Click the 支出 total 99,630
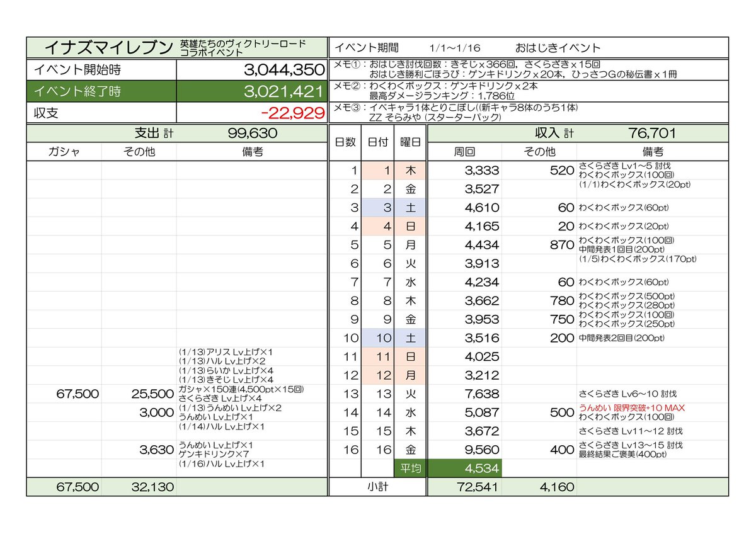The image size is (756, 534). (x=252, y=133)
